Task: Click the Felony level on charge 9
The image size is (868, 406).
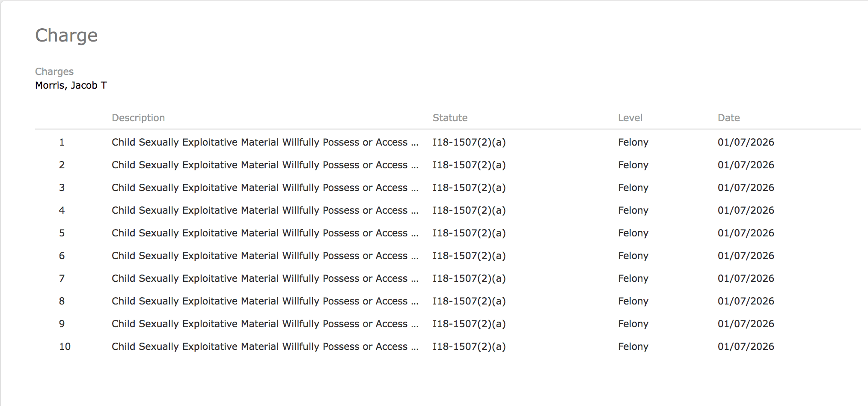Action: (x=633, y=324)
